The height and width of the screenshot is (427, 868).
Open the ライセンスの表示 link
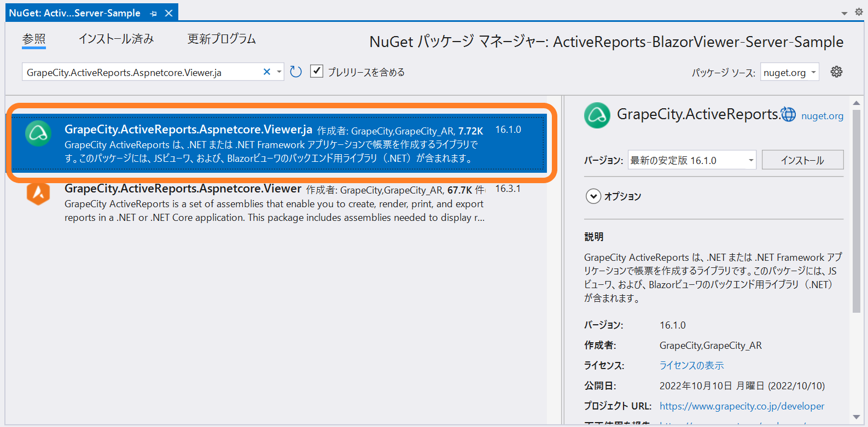pos(691,365)
